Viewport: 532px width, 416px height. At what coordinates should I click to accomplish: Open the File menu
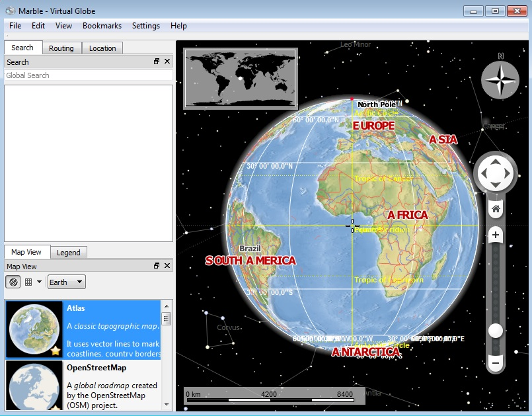click(15, 26)
